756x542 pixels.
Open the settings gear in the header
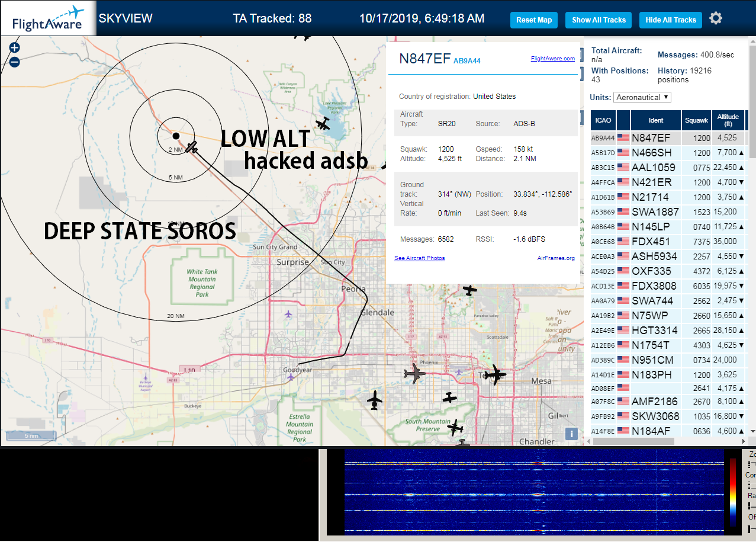[x=716, y=19]
